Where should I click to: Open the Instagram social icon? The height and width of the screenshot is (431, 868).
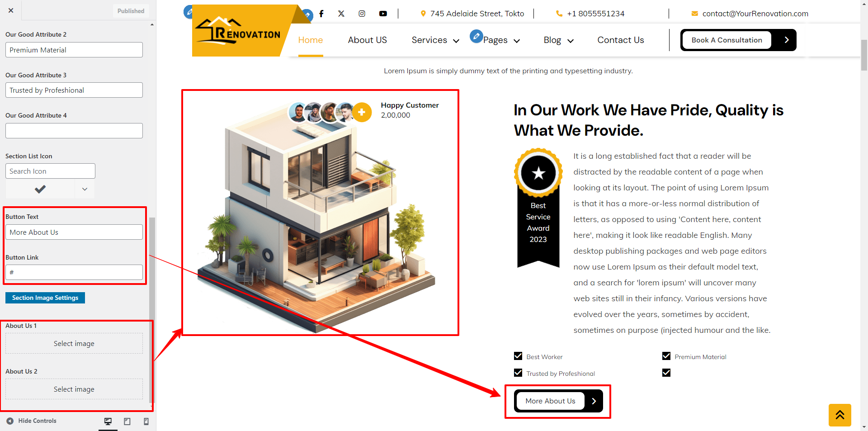[362, 14]
